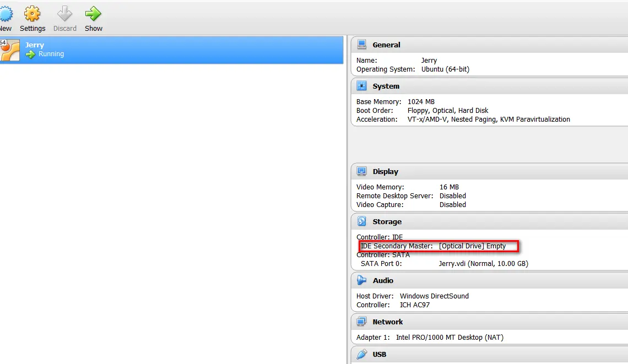Viewport: 628px width, 364px height.
Task: Click the Audio section speaker icon
Action: coord(362,280)
